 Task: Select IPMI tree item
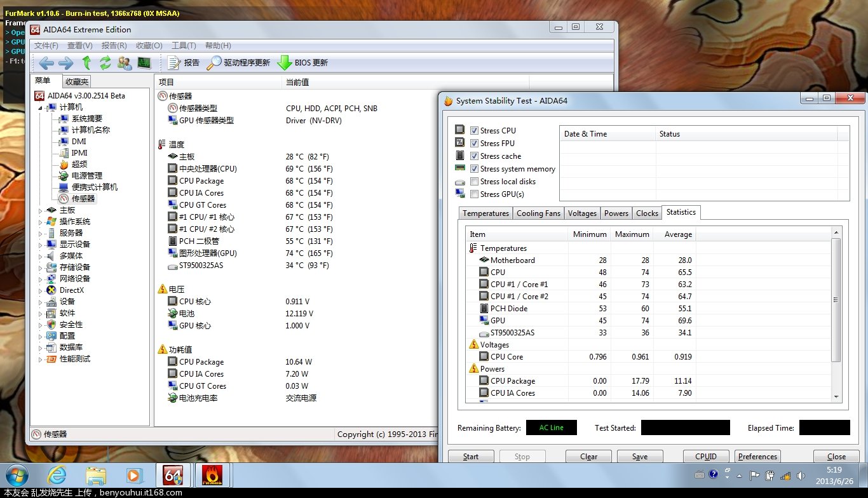click(79, 153)
